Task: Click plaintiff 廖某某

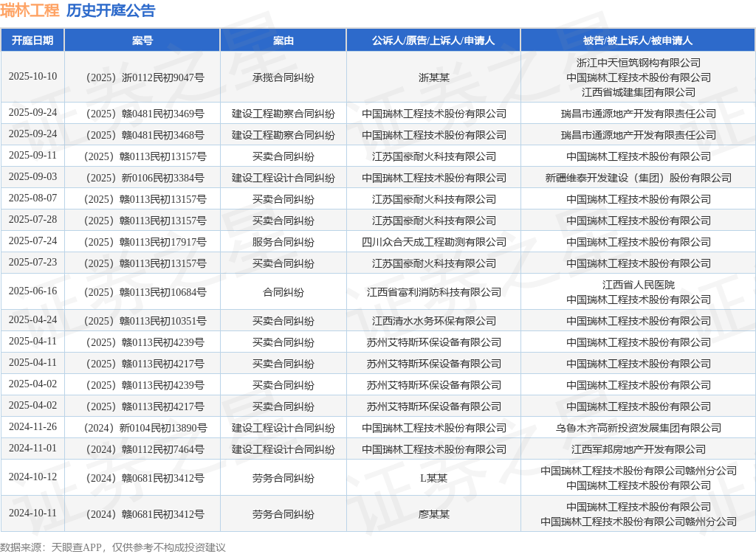Action: [x=433, y=514]
